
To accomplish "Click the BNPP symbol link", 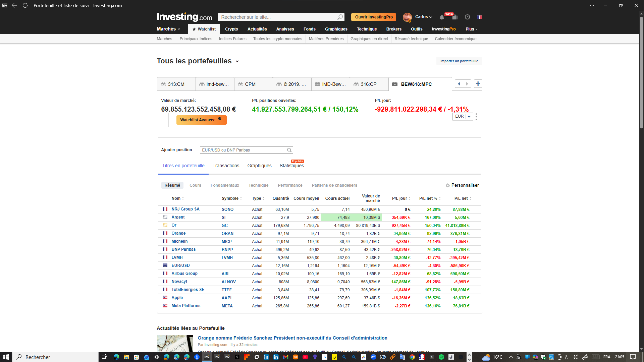I will click(227, 250).
